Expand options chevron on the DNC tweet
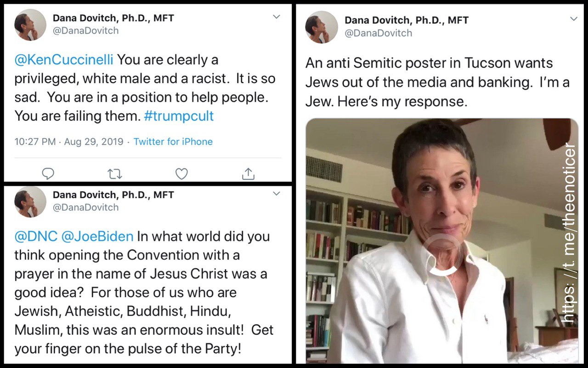The height and width of the screenshot is (368, 588). [277, 194]
